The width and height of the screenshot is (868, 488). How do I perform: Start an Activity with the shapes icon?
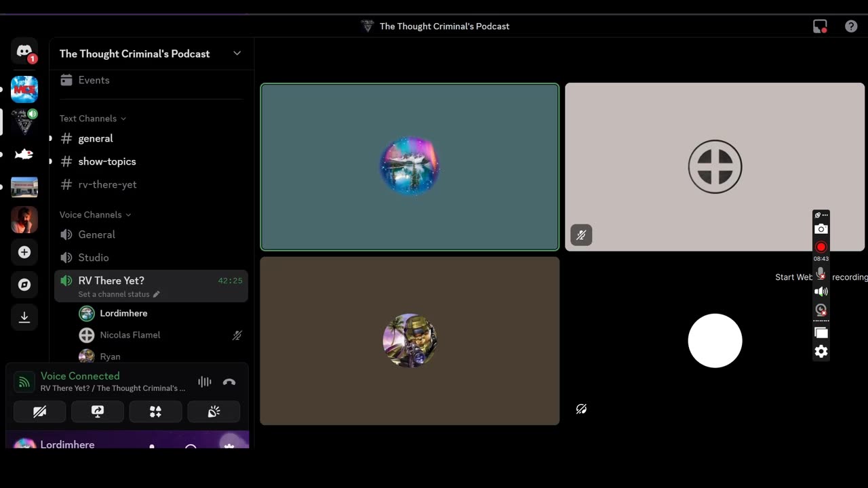coord(156,411)
